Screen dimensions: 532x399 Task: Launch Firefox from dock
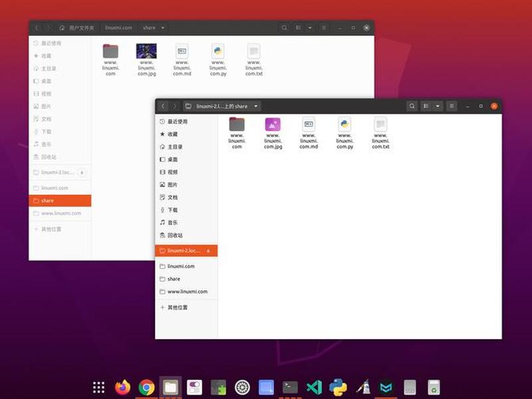123,387
